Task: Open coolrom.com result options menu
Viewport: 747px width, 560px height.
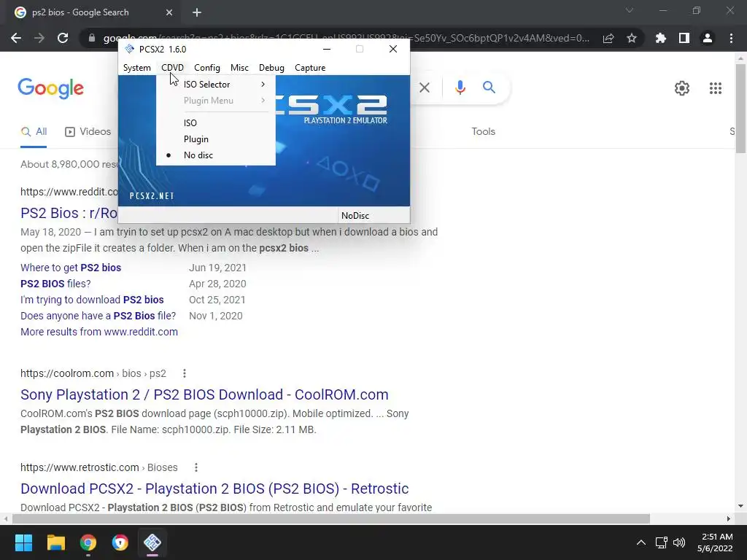Action: [185, 373]
